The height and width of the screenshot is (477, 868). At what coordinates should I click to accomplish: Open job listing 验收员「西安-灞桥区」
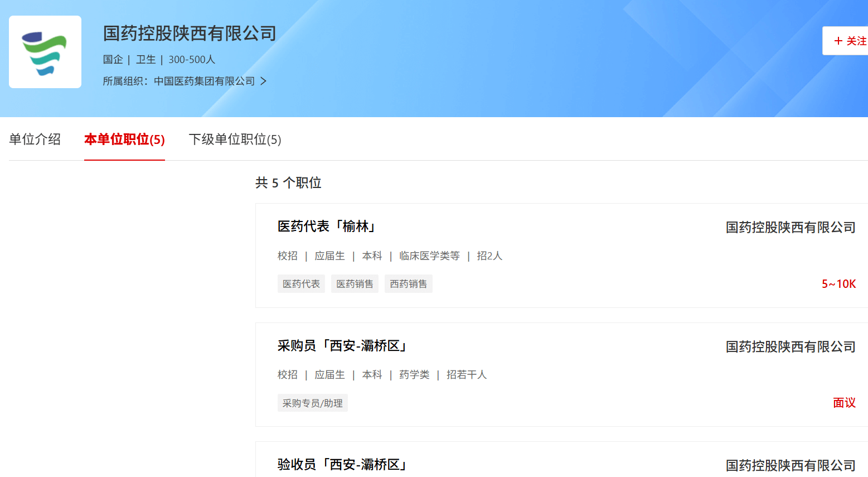point(343,465)
